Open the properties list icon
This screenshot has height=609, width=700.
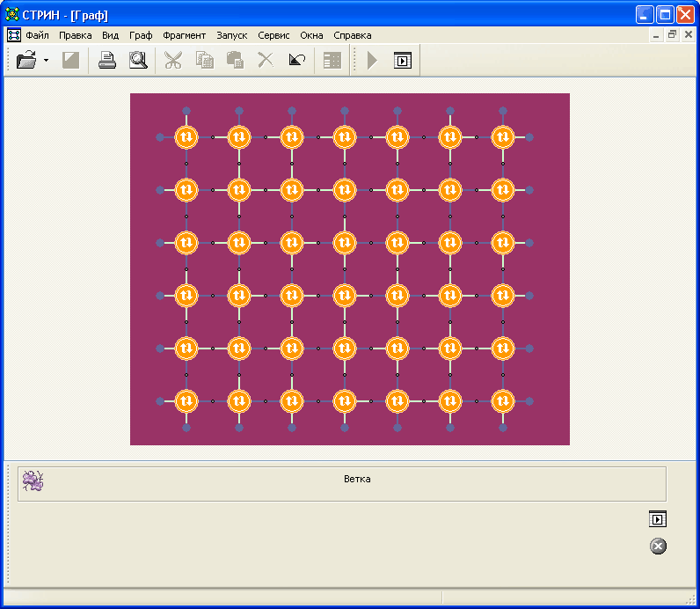click(x=332, y=61)
